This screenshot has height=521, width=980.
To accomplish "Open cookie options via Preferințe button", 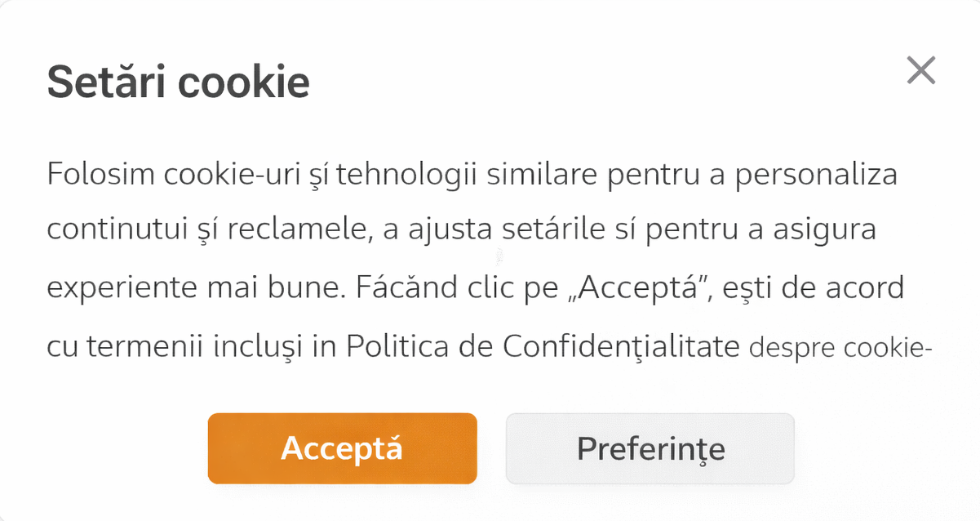I will (x=650, y=448).
